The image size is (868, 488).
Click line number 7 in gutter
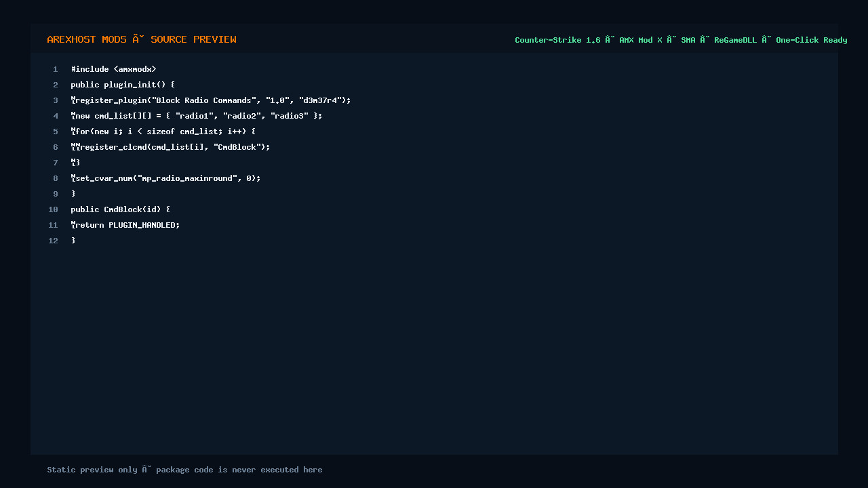click(x=56, y=163)
